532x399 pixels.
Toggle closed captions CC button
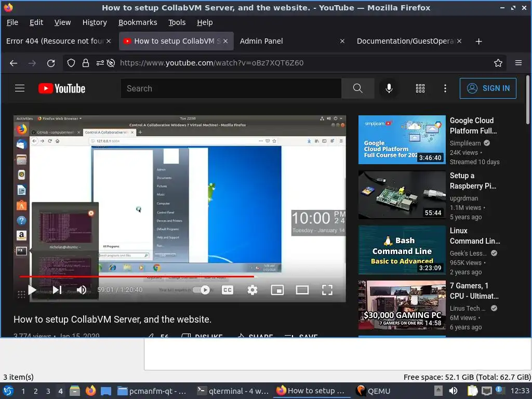coord(228,290)
